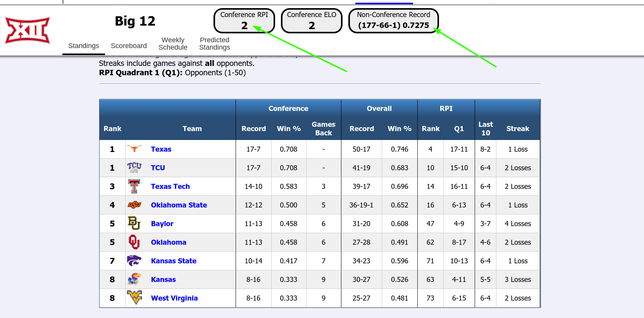Click the RPI group header
The width and height of the screenshot is (644, 318).
click(446, 109)
